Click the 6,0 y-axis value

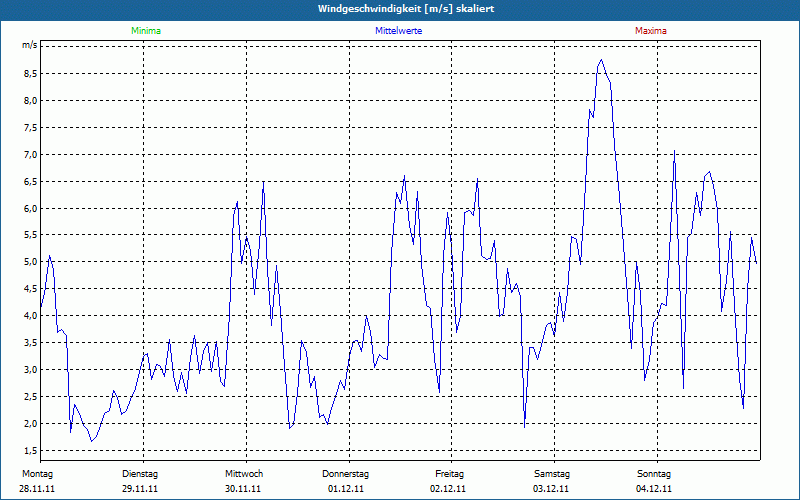click(31, 208)
